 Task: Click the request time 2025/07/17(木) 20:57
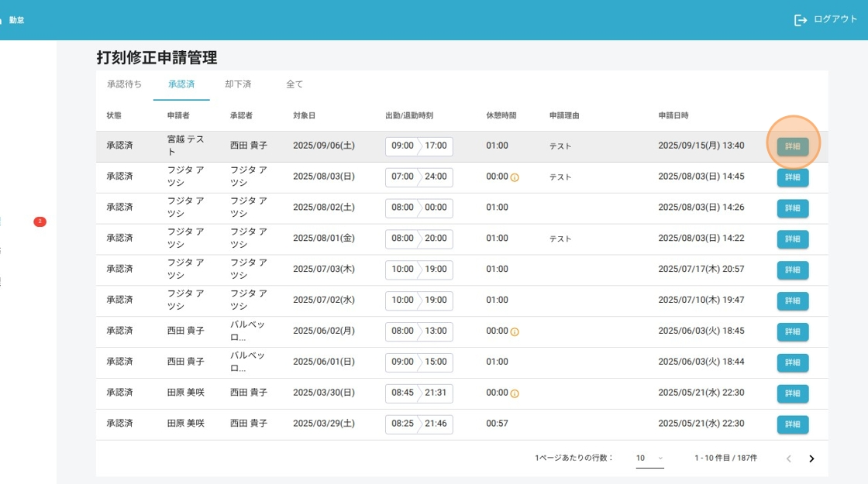(x=701, y=269)
